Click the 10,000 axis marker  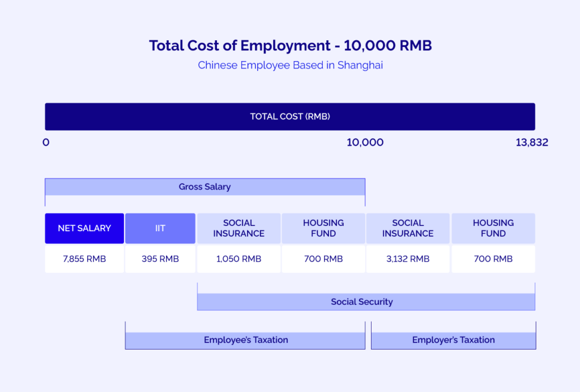click(x=365, y=142)
